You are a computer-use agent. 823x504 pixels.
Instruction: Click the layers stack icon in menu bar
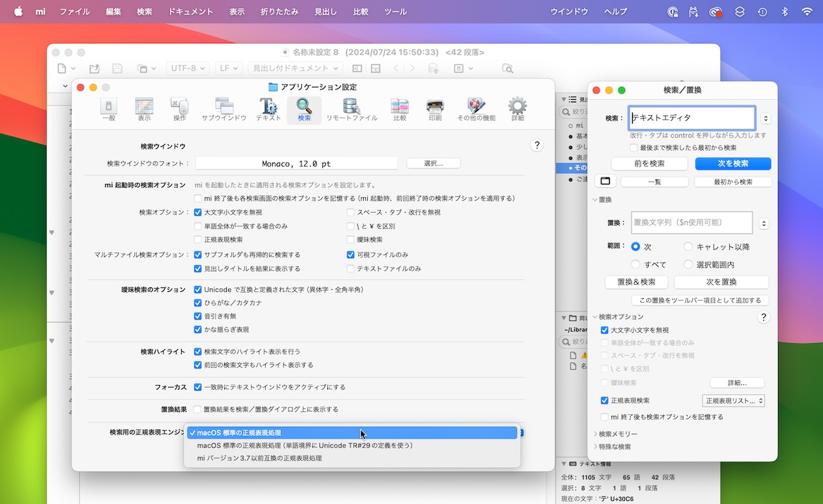pos(740,12)
